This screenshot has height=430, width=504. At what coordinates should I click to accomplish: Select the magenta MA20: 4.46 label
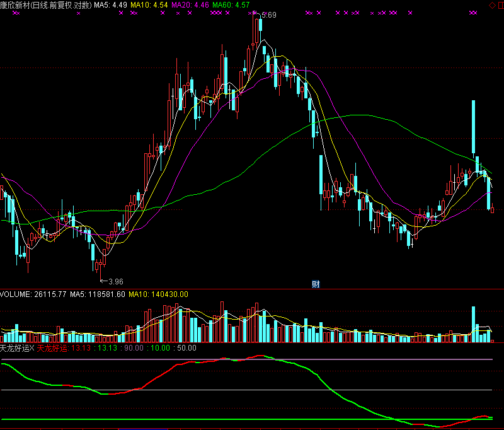190,5
